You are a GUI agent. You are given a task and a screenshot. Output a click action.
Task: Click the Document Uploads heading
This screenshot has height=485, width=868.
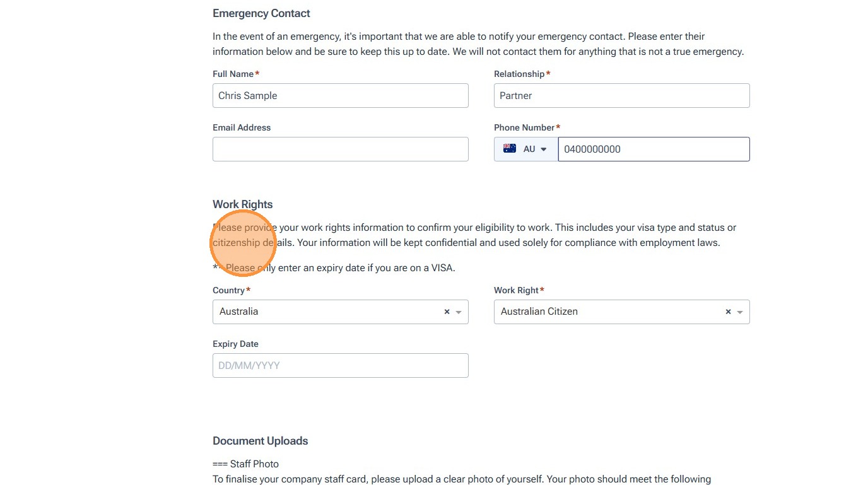261,441
